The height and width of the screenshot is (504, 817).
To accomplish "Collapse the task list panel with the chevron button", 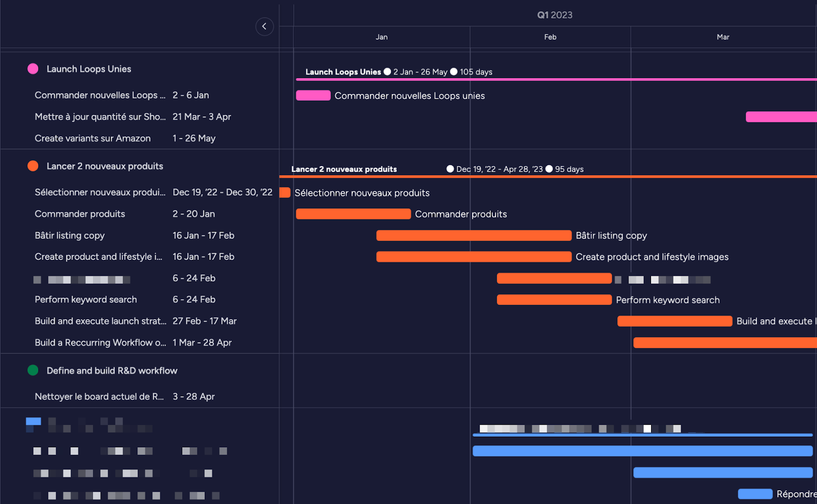I will [265, 27].
